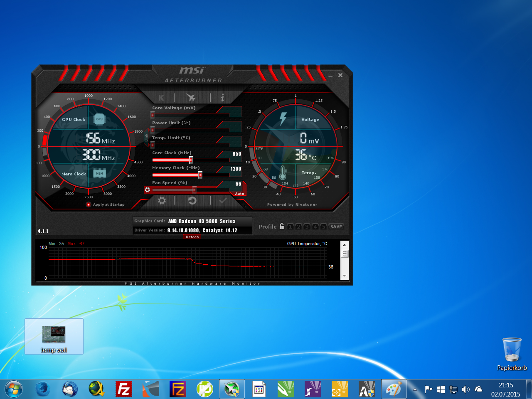The width and height of the screenshot is (532, 399).
Task: Click the Temp. Limit slider handle
Action: [153, 145]
